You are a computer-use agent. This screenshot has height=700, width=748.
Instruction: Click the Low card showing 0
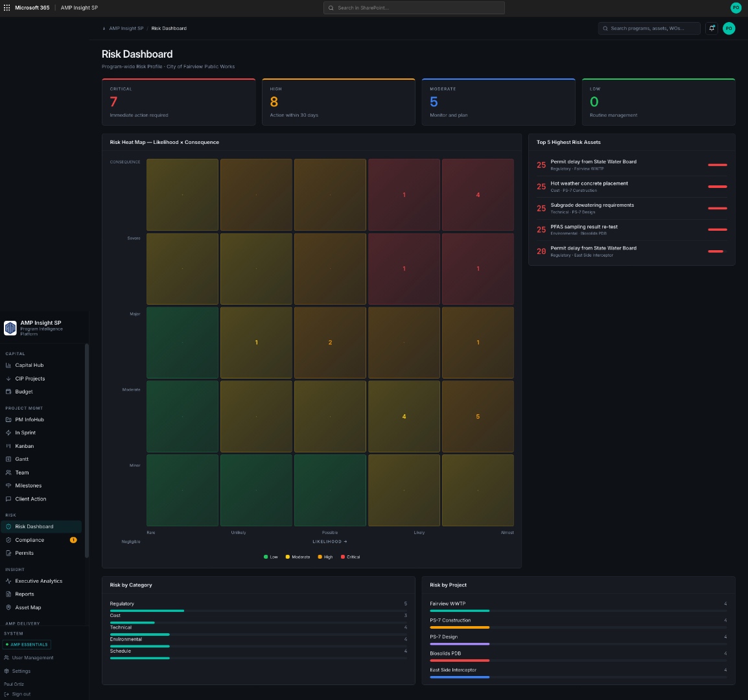click(659, 102)
